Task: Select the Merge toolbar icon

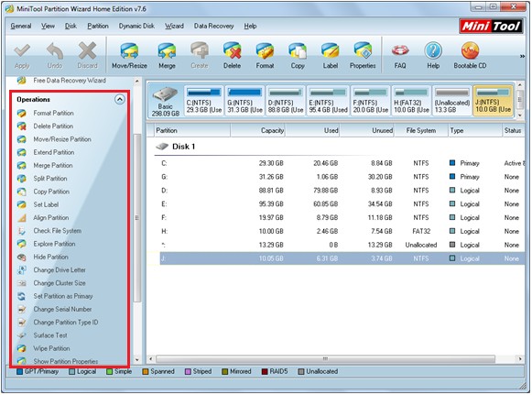Action: point(167,51)
